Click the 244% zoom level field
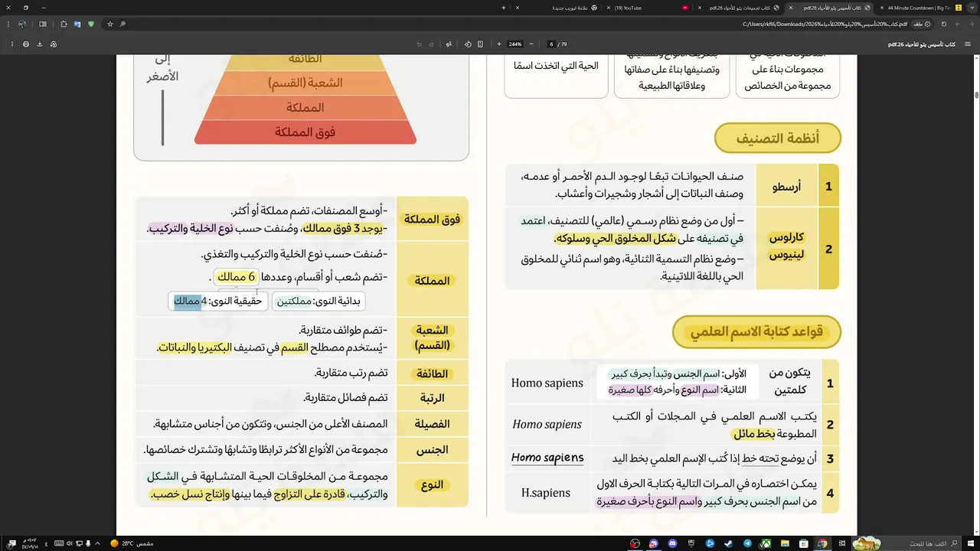Image resolution: width=980 pixels, height=551 pixels. tap(514, 44)
